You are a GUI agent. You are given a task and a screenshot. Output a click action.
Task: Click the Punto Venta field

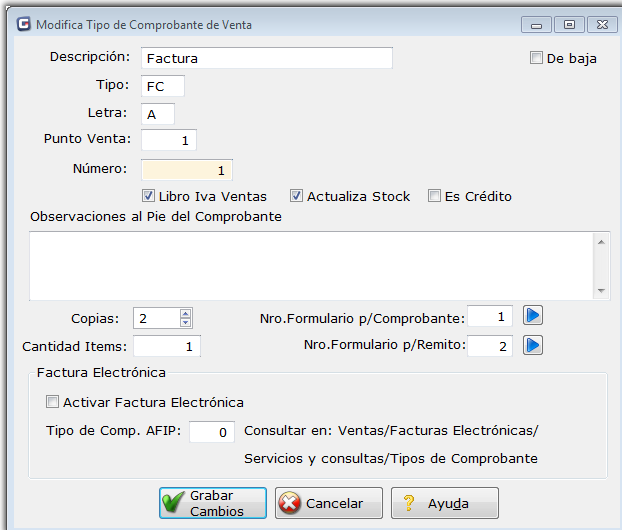[x=170, y=140]
